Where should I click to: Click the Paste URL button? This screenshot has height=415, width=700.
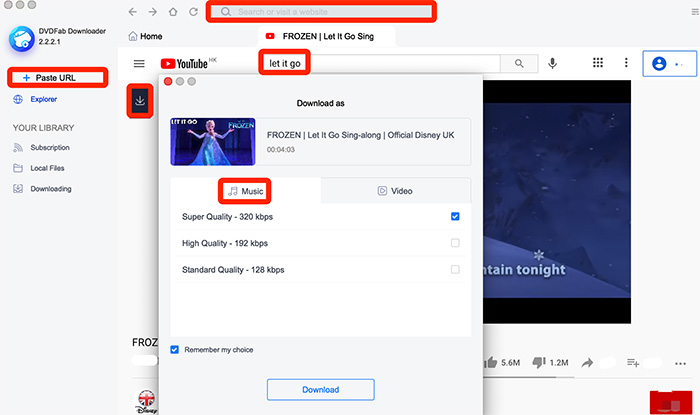(x=57, y=78)
